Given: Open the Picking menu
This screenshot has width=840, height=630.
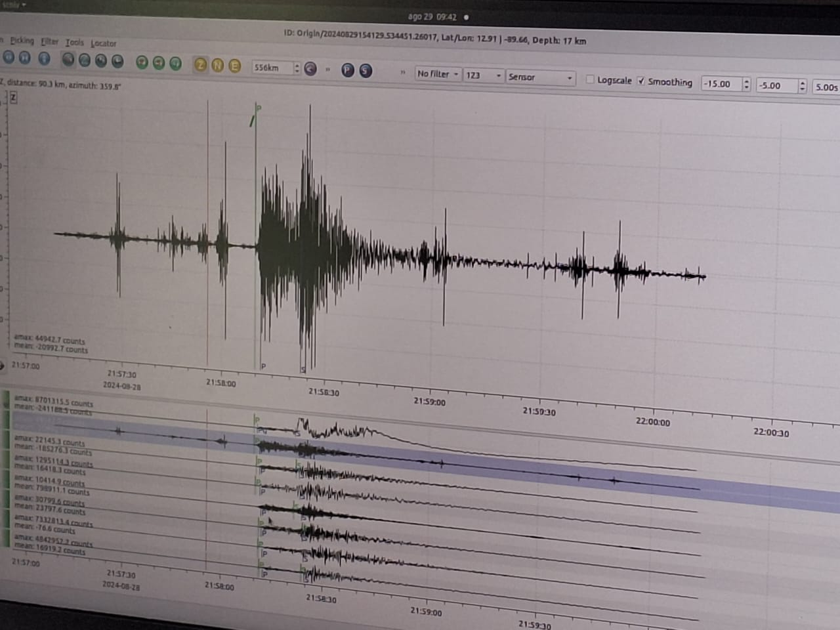Looking at the screenshot, I should (x=22, y=41).
